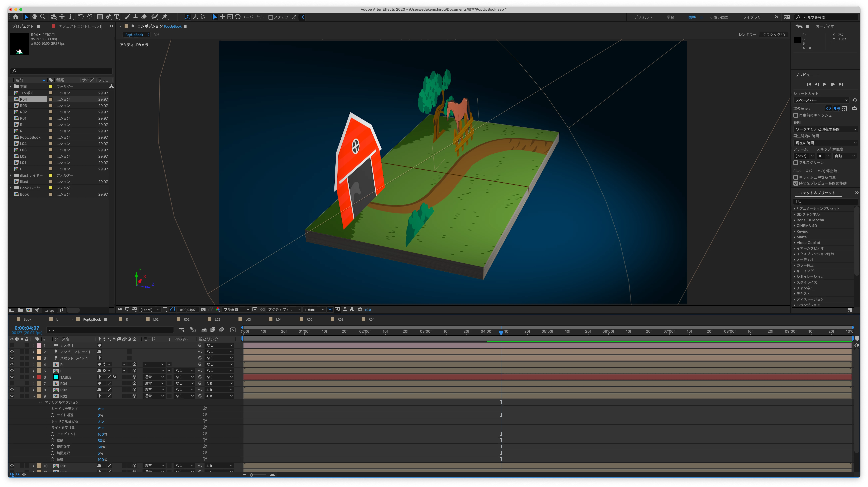The width and height of the screenshot is (868, 487).
Task: Hide the TABLE layer eye toggle
Action: [x=12, y=377]
